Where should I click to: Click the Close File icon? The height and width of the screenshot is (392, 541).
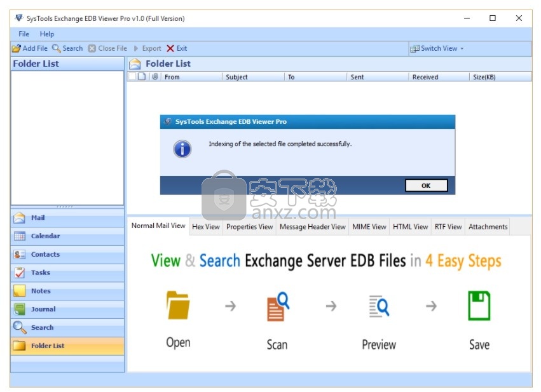(x=92, y=48)
